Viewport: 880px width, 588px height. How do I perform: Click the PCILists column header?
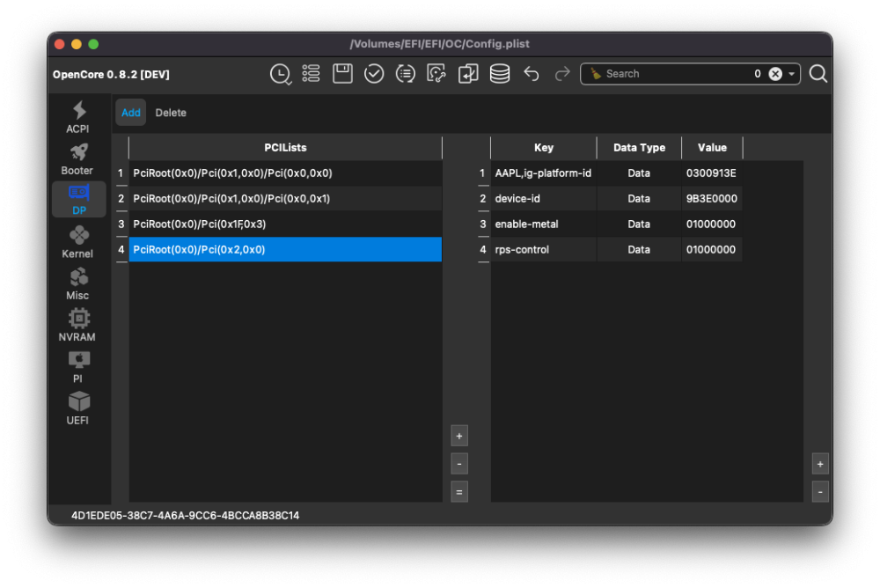(x=285, y=148)
